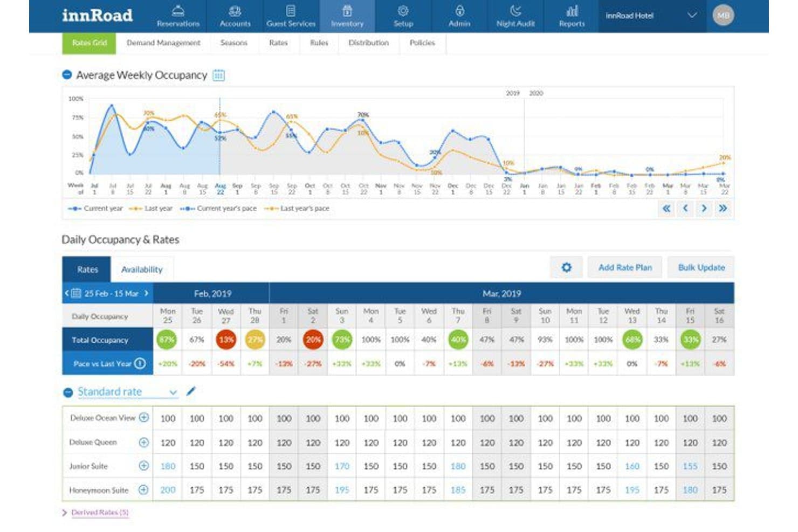Go to next date range after 15 Mar
This screenshot has height=532, width=798.
click(x=146, y=293)
